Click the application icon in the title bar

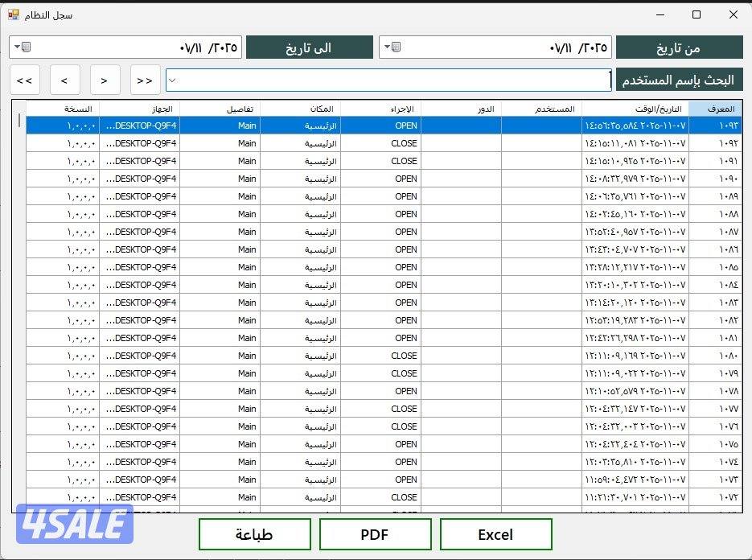point(14,14)
